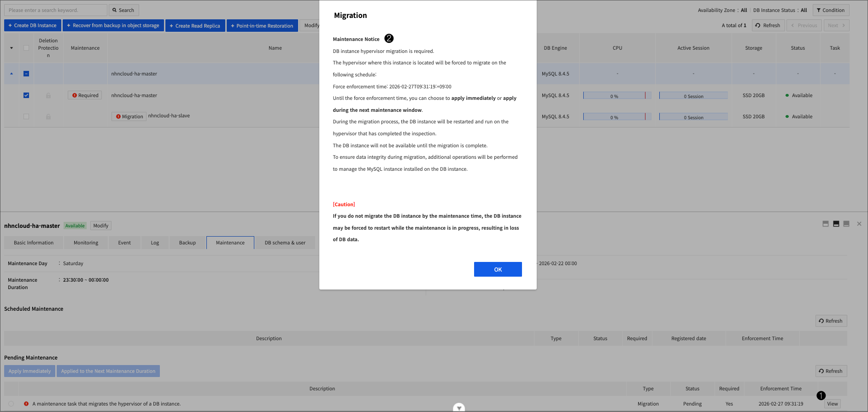Image resolution: width=868 pixels, height=412 pixels.
Task: Click the Availability Zone filter label
Action: click(x=722, y=10)
